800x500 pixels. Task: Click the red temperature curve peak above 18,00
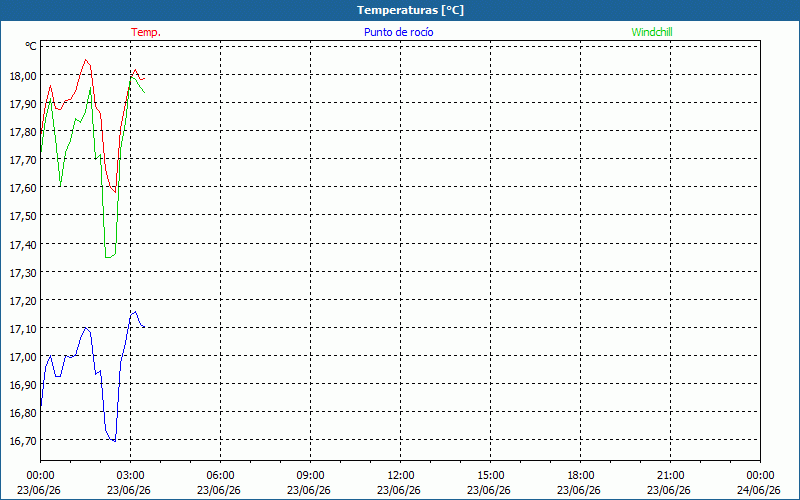(x=86, y=60)
